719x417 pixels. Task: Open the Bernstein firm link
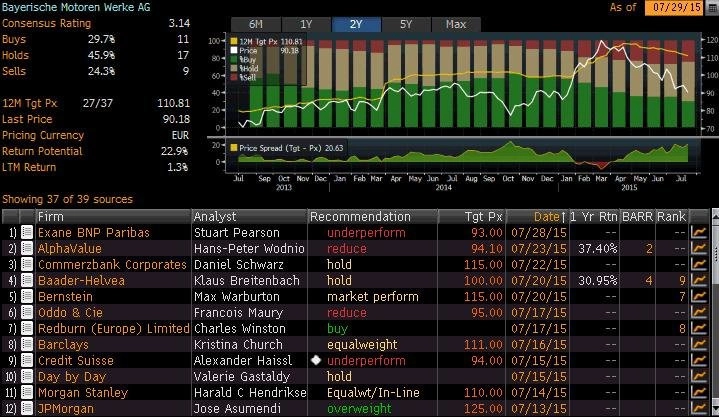66,297
